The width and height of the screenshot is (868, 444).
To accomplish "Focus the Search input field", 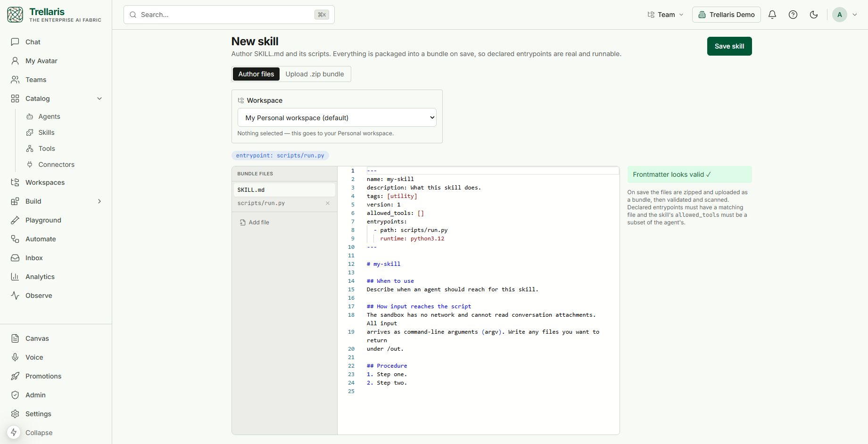I will pos(229,15).
